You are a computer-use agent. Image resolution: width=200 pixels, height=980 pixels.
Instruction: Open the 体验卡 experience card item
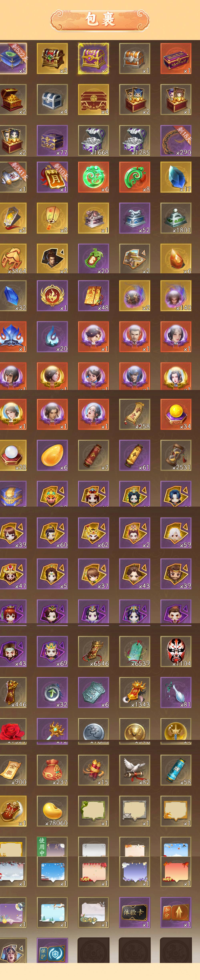[135, 912]
